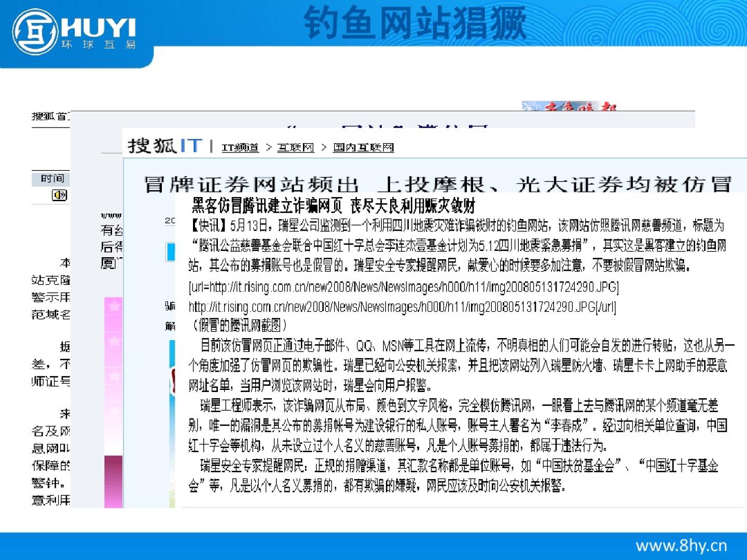
Task: Open the IT频道 breadcrumb link
Action: click(x=240, y=147)
